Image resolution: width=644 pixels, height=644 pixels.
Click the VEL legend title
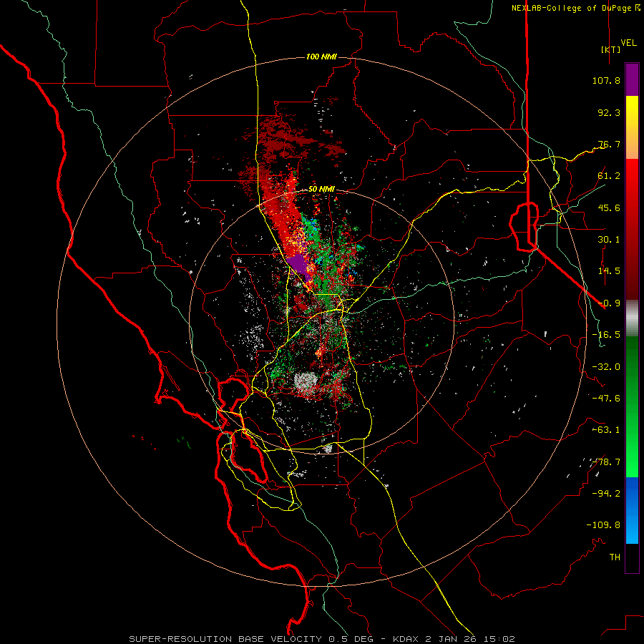point(629,43)
